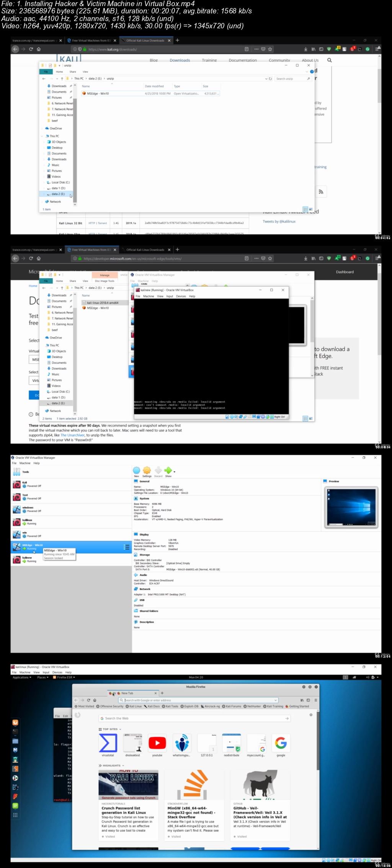Open Show Applications grid in Kali dock
Screen dimensions: 392x868
coord(15,815)
